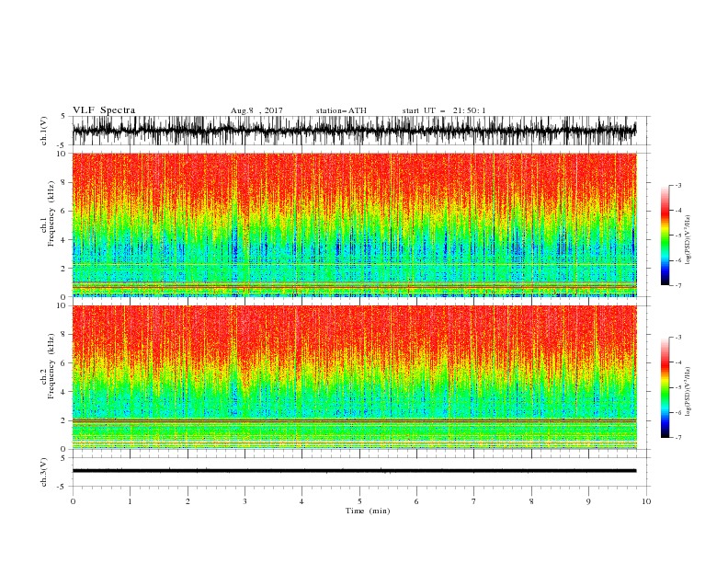The image size is (728, 563).
Task: Click the lower PSD color scale bar
Action: click(x=665, y=387)
